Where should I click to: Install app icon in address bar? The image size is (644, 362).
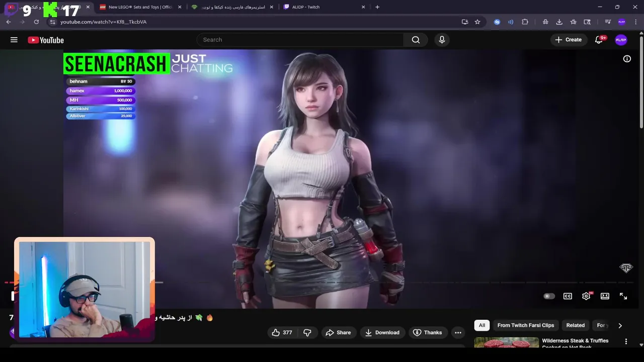click(465, 22)
